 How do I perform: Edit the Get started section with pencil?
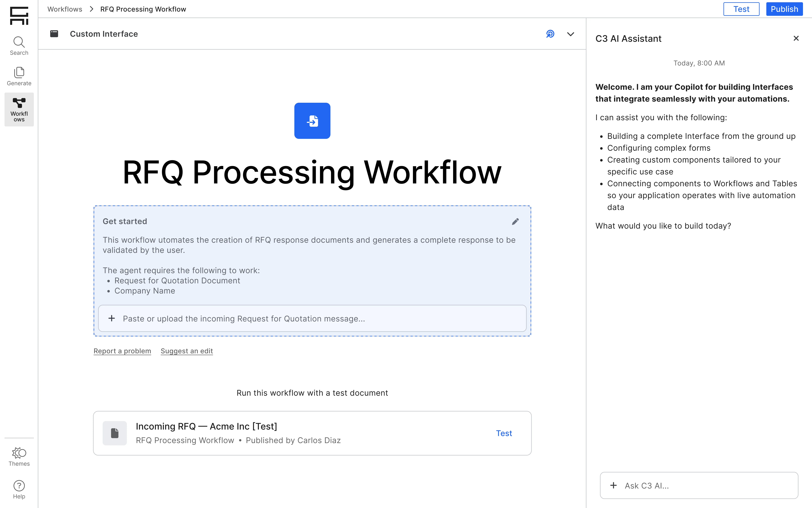tap(515, 221)
